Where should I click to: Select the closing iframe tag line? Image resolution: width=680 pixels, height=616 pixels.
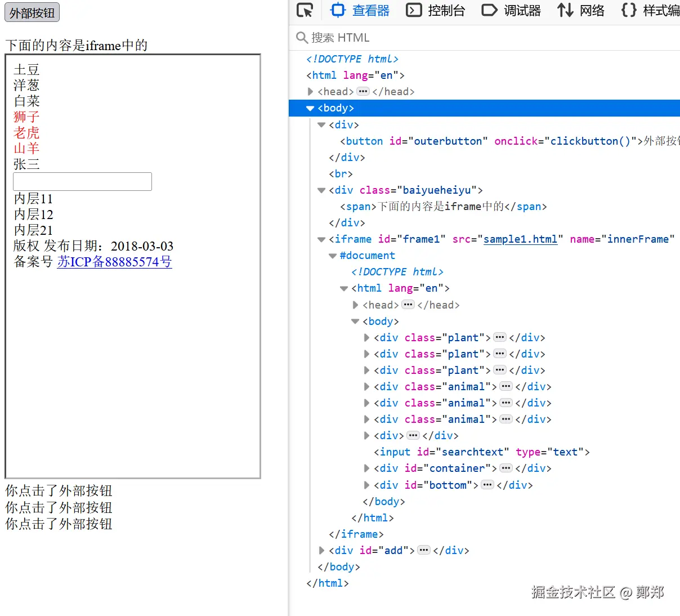[x=356, y=534]
